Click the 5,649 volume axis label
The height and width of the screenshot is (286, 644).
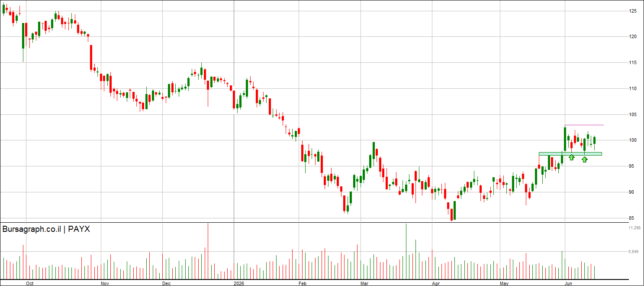coord(634,252)
